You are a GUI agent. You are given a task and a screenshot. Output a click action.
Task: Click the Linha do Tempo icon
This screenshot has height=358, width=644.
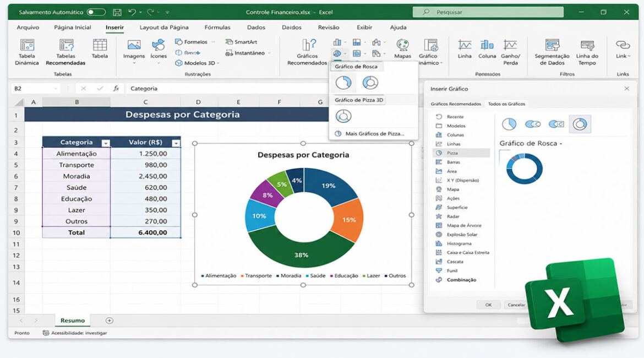click(x=587, y=45)
